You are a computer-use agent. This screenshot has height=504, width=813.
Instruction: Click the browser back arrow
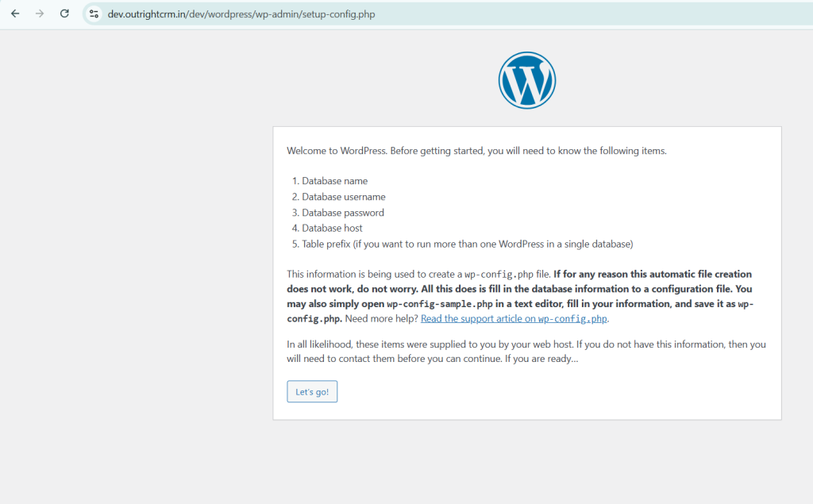tap(15, 14)
